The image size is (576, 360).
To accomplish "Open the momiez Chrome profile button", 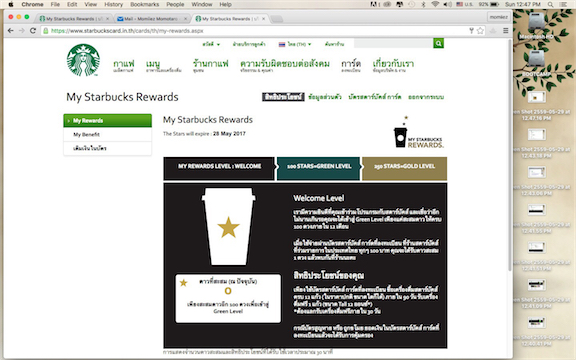I will click(x=498, y=17).
